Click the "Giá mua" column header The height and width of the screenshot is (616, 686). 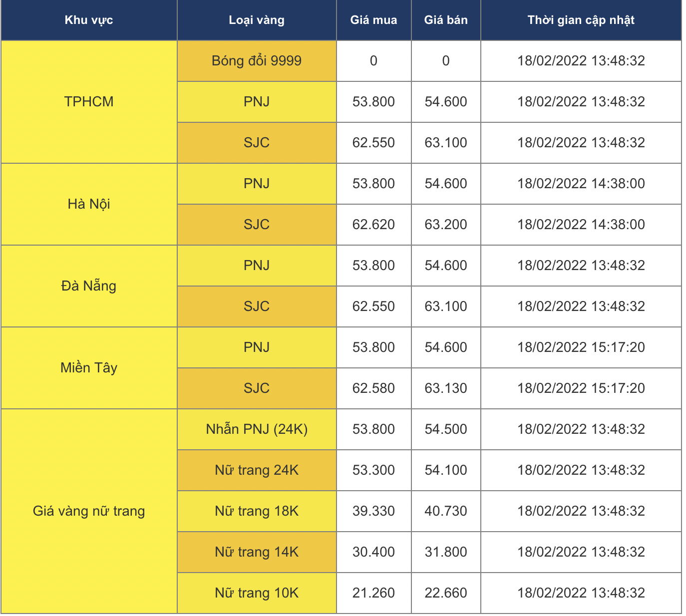tap(373, 20)
